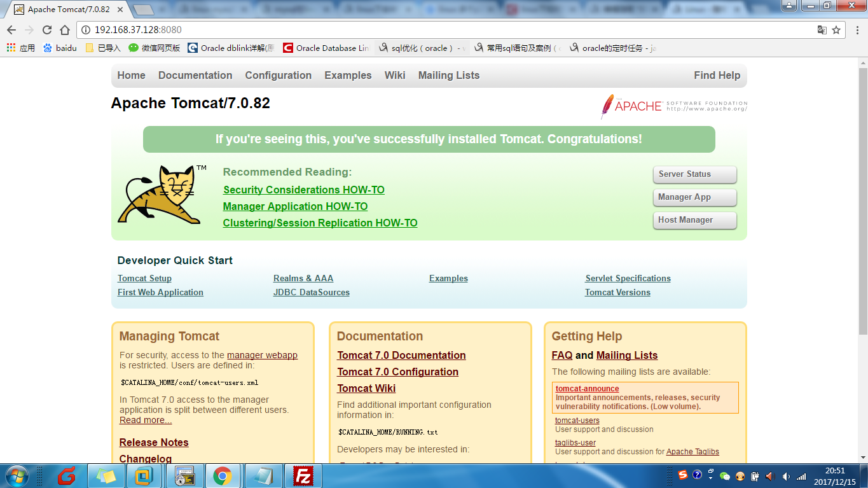Open Mailing Lists in the top navigation
This screenshot has height=488, width=868.
tap(449, 75)
